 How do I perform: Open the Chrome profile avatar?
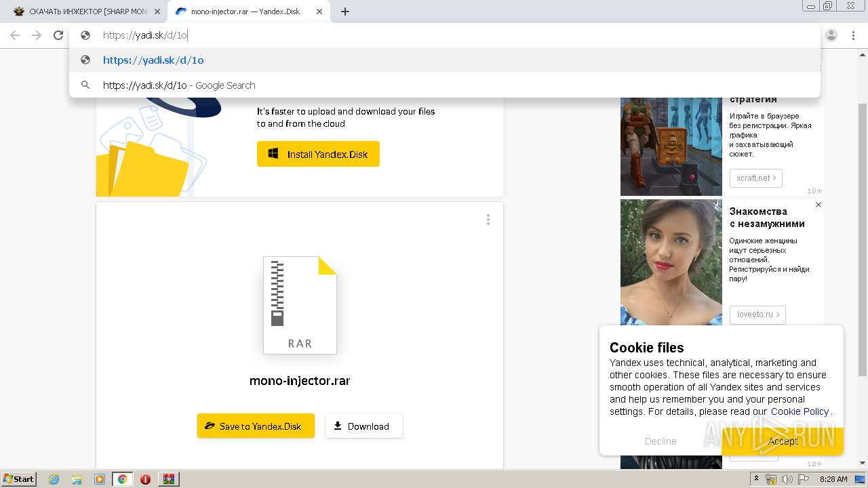pos(831,35)
